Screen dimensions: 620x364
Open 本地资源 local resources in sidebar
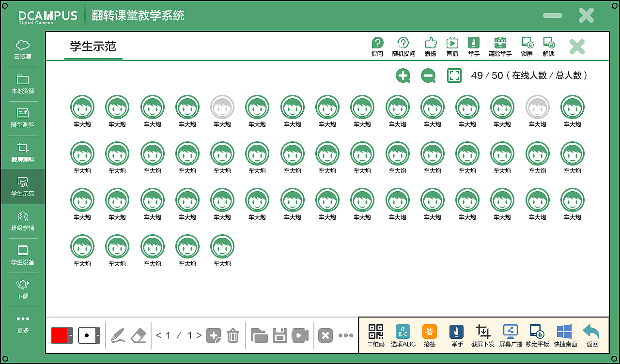pos(23,84)
